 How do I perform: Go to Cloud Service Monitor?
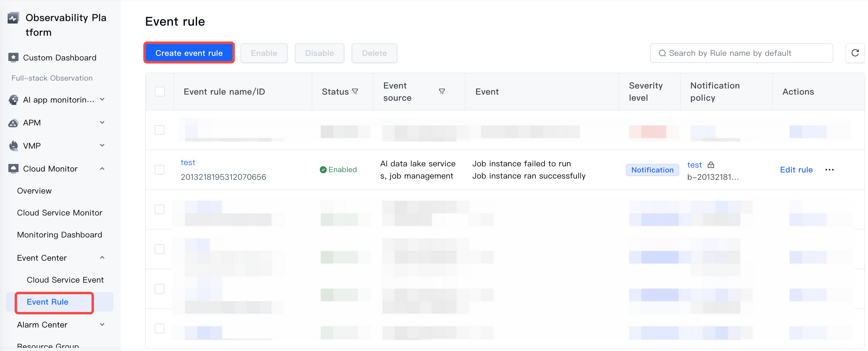pyautogui.click(x=60, y=213)
